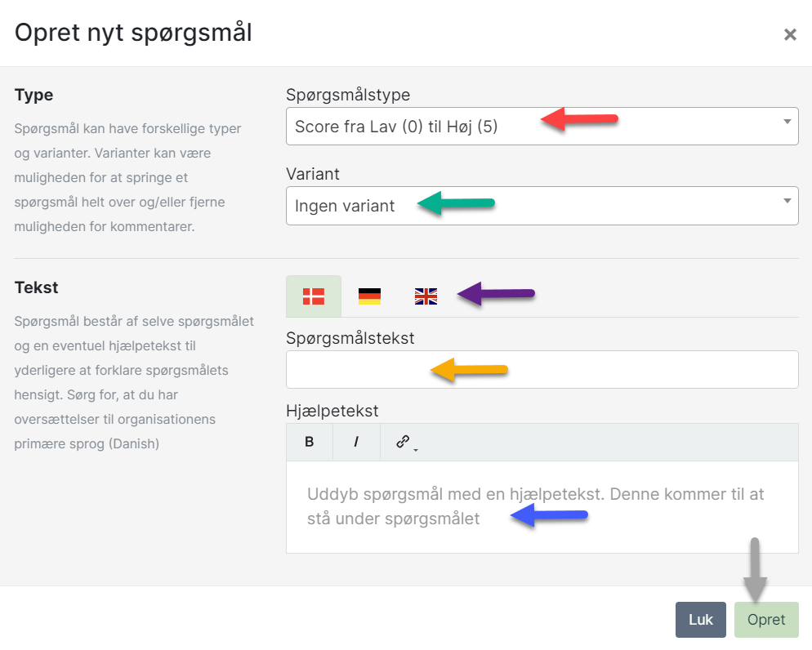
Task: Switch to the German flag language tab
Action: [x=369, y=296]
